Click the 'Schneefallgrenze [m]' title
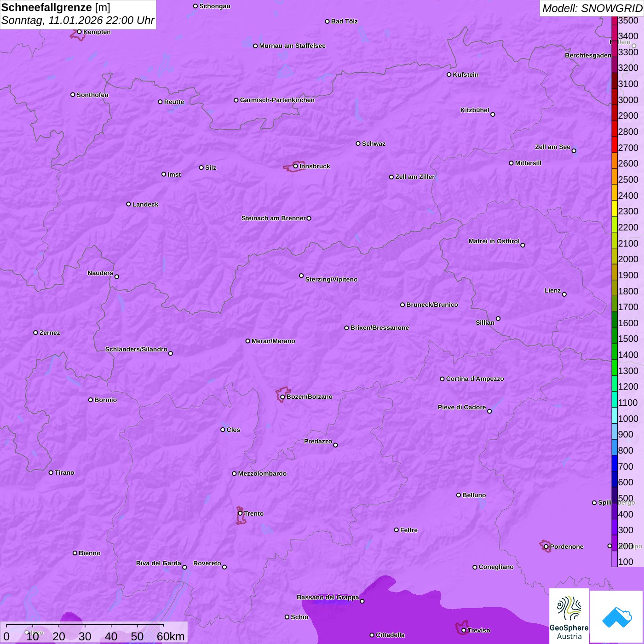The height and width of the screenshot is (644, 644). coord(56,7)
